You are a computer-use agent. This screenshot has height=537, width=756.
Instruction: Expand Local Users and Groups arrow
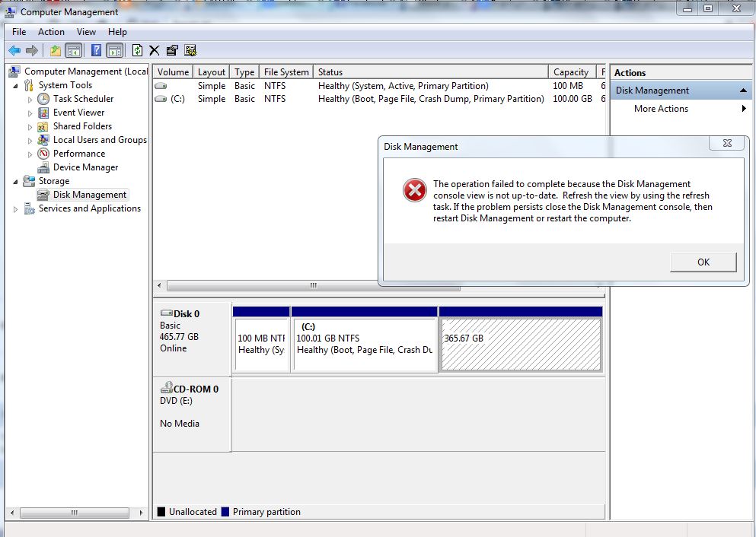[x=30, y=141]
